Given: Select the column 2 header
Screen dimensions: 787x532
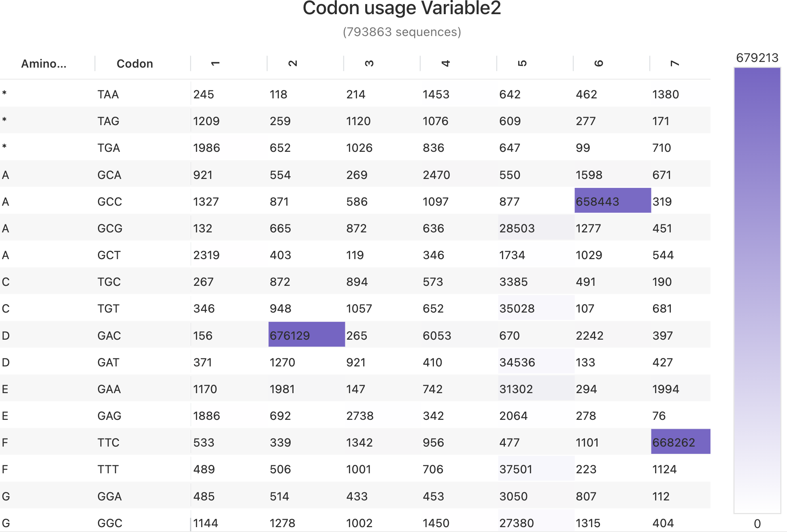Looking at the screenshot, I should tap(292, 64).
